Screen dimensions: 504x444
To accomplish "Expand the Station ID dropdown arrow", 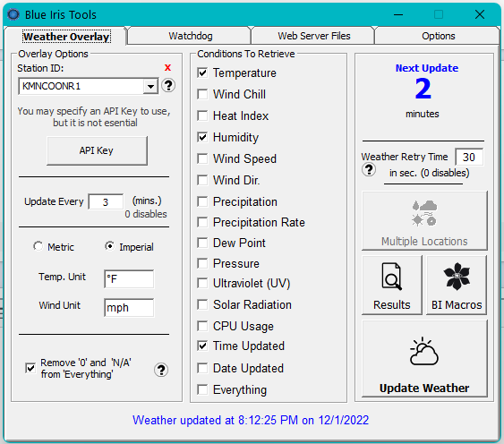I will 150,86.
